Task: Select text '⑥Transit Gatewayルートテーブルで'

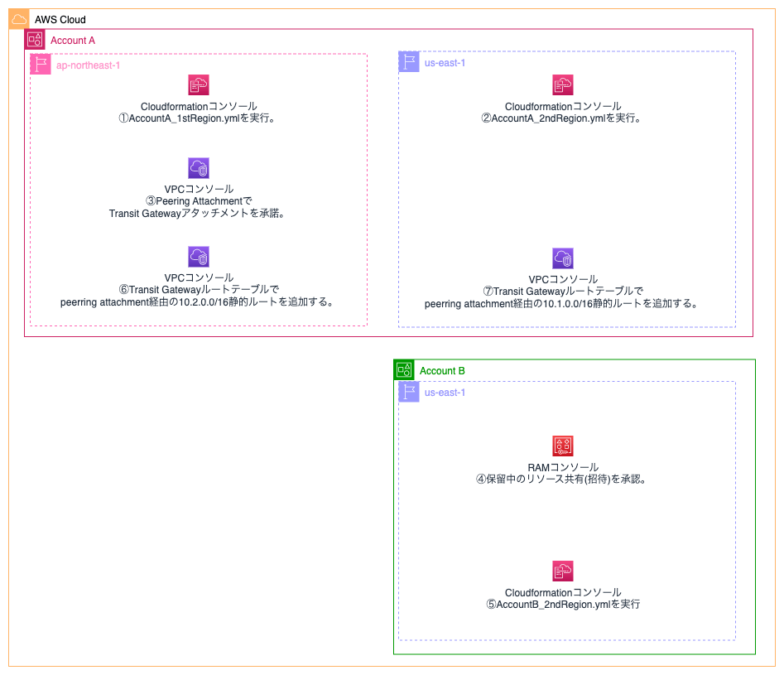Action: (199, 290)
